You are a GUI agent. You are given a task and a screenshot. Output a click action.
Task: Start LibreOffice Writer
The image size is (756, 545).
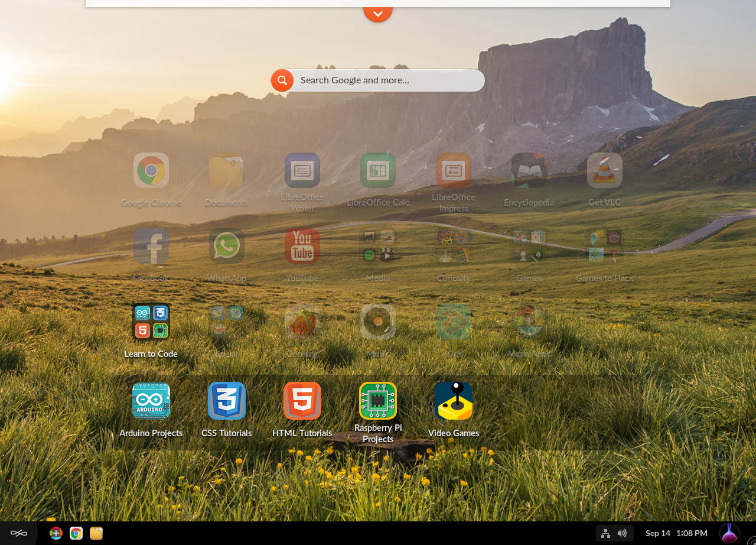click(302, 170)
